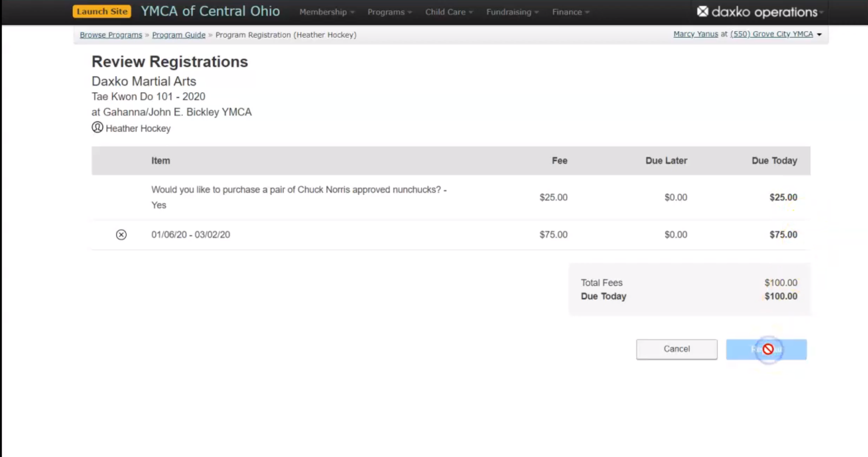Expand the branch selector arrow
The image size is (868, 457).
(x=819, y=35)
